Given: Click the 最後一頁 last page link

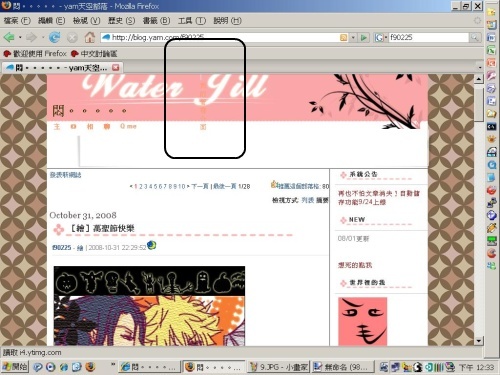Looking at the screenshot, I should pyautogui.click(x=225, y=186).
